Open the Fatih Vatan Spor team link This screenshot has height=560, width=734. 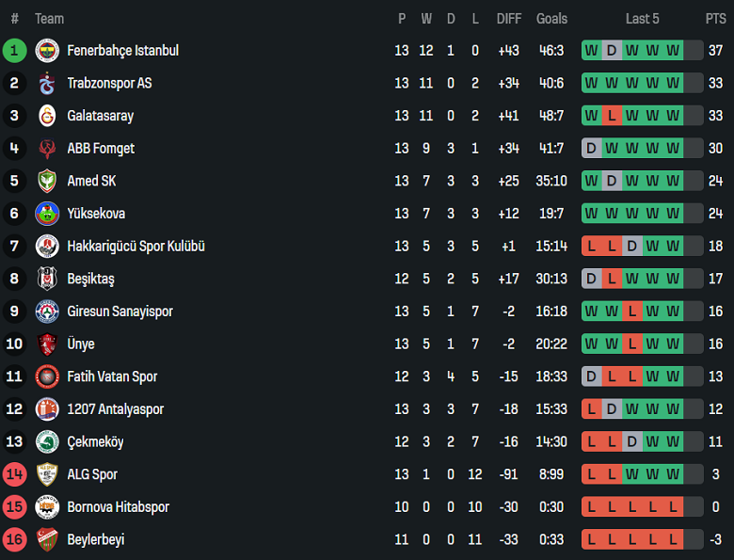pyautogui.click(x=112, y=376)
